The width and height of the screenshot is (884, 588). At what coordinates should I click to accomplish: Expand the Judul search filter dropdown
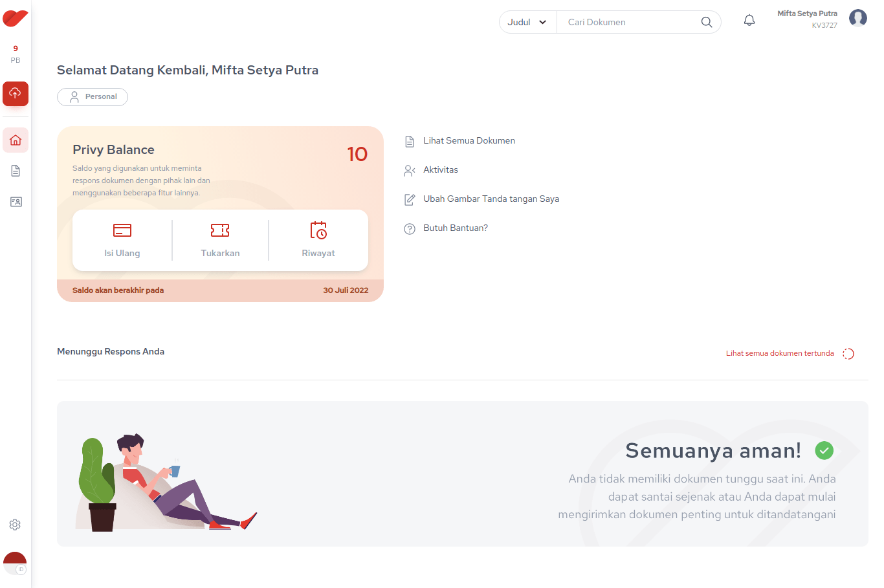pyautogui.click(x=527, y=22)
